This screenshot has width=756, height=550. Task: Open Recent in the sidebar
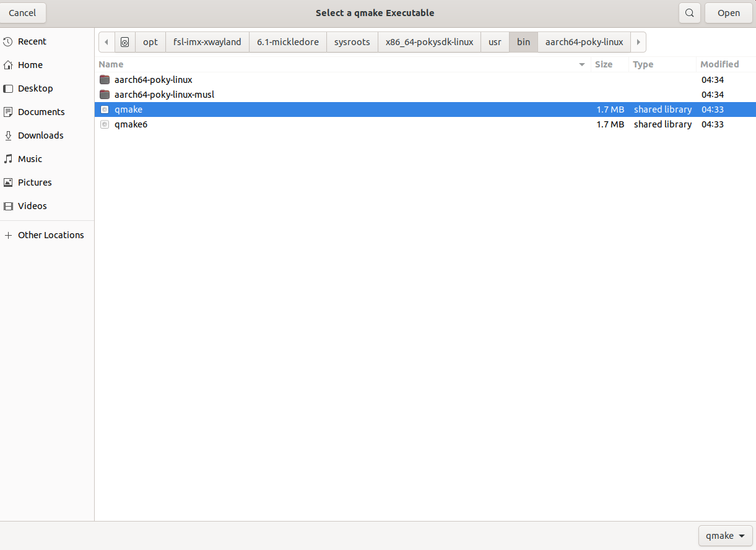32,41
